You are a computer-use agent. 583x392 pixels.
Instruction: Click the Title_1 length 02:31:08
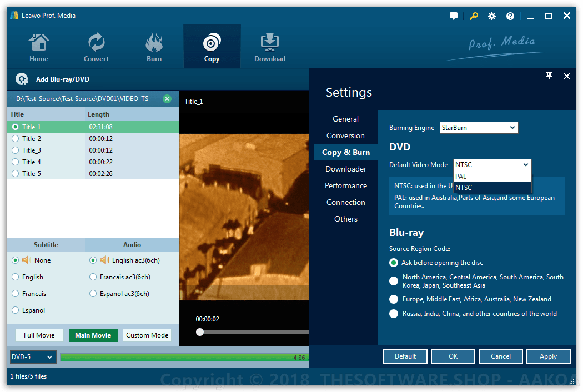point(100,127)
